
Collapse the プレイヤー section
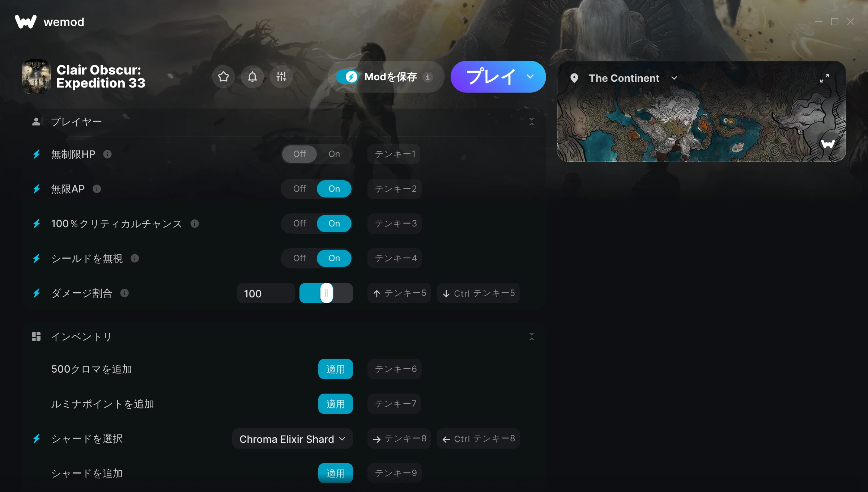tap(532, 122)
